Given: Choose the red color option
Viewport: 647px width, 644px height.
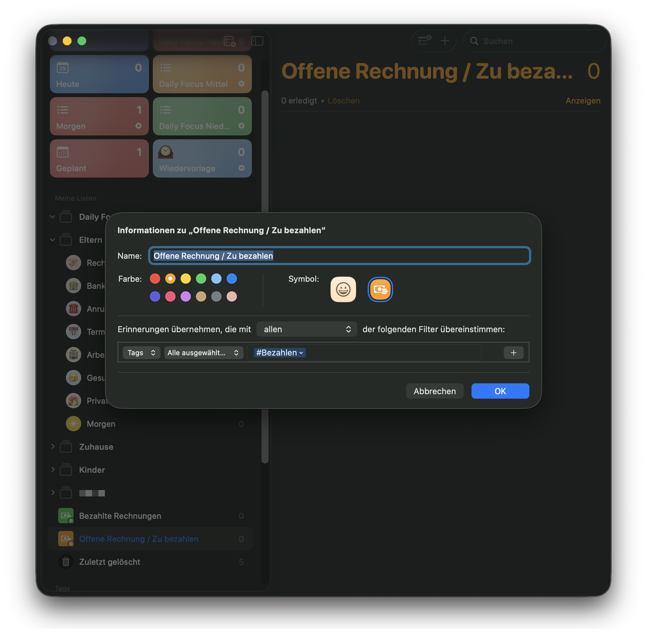Looking at the screenshot, I should point(155,279).
